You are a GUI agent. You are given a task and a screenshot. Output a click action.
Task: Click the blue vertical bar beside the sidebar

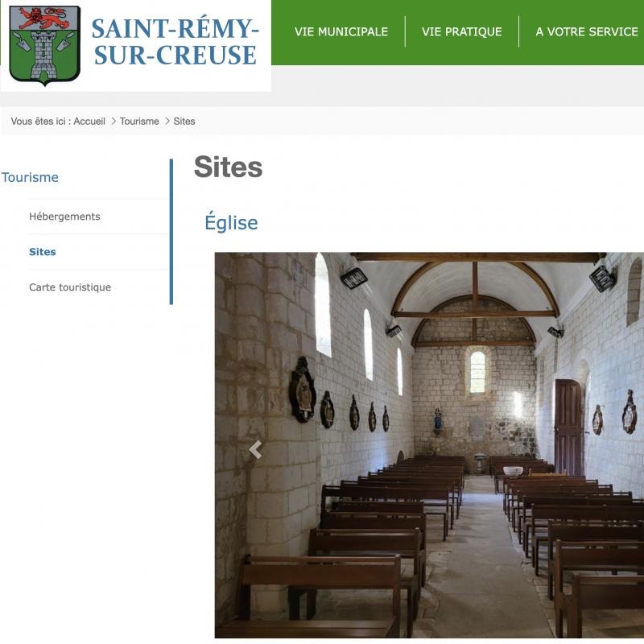171,232
